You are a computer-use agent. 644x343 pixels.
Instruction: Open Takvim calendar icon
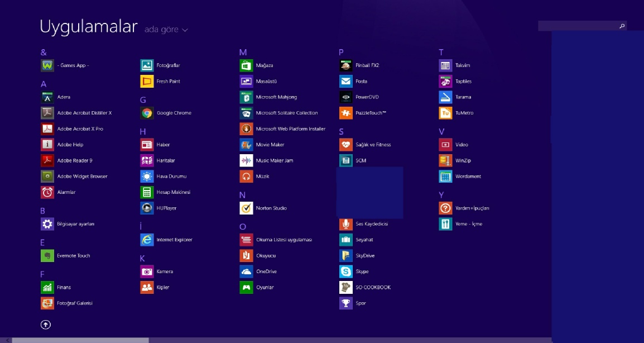446,65
